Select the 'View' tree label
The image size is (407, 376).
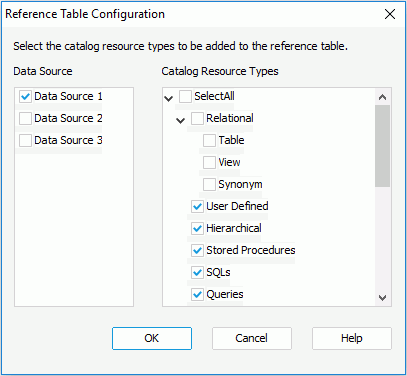(x=229, y=162)
